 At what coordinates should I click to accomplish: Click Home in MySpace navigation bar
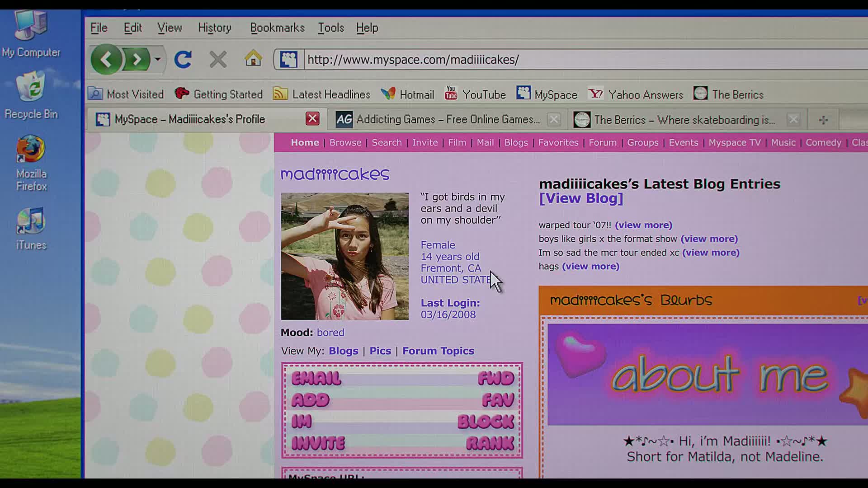(x=305, y=143)
